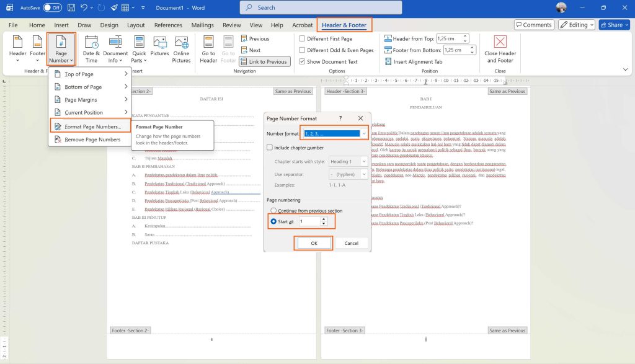
Task: Check Include chapter number option
Action: click(270, 148)
